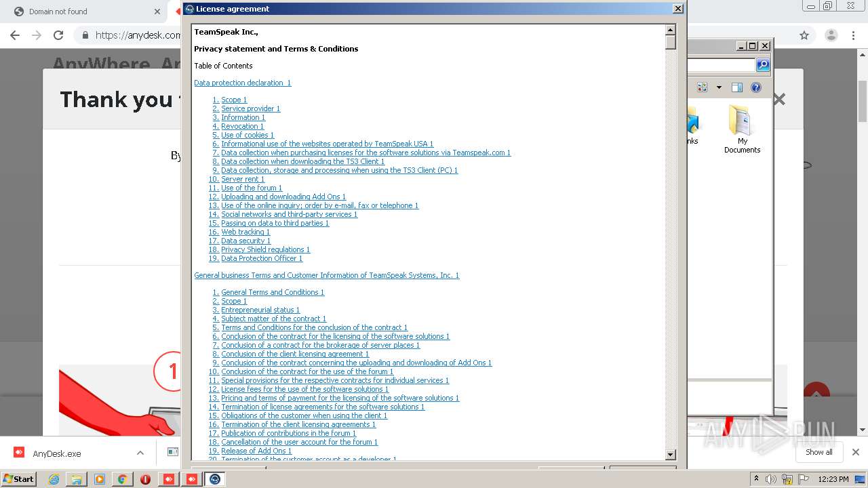Open the Action Center flag icon

802,479
